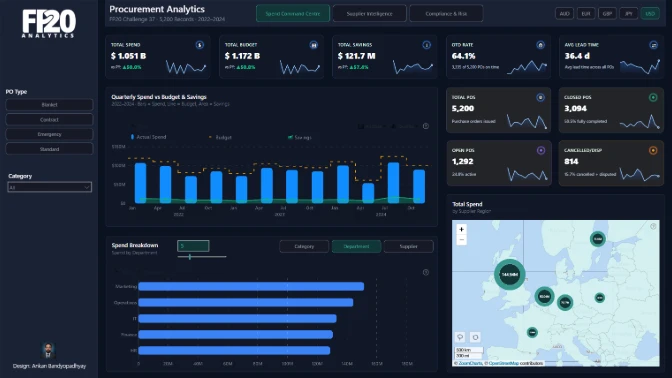Select the IT department bar

pos(237,318)
